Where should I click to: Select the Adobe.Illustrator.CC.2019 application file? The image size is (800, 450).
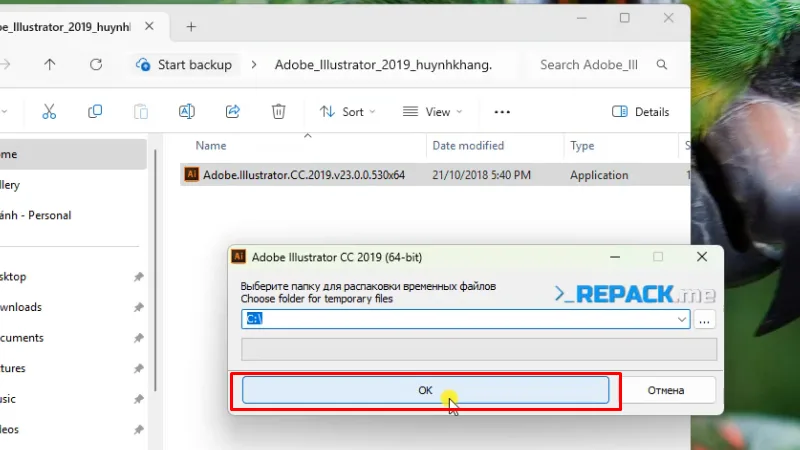[x=303, y=175]
